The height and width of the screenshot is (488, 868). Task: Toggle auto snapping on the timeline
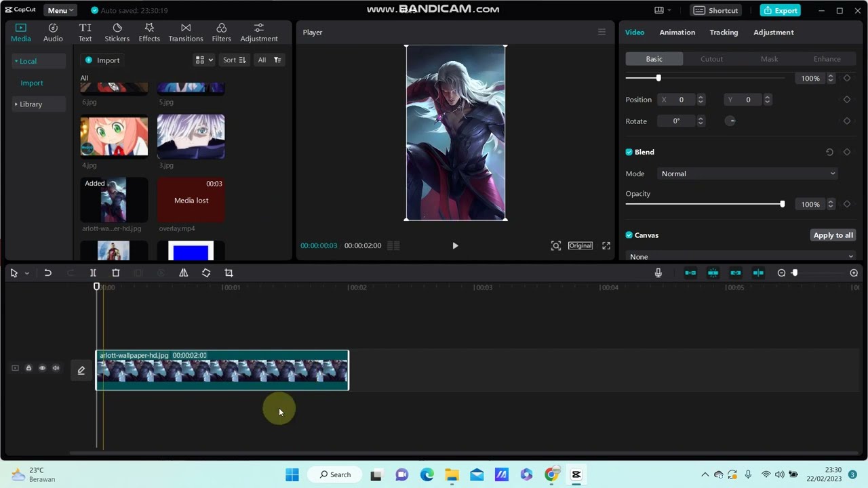tap(713, 272)
